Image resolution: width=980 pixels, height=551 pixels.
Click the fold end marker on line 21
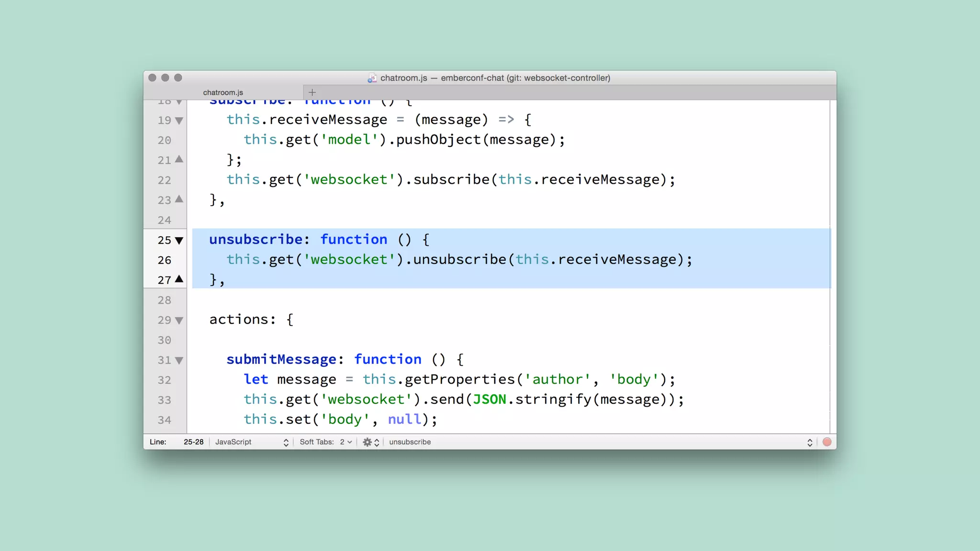pos(179,159)
